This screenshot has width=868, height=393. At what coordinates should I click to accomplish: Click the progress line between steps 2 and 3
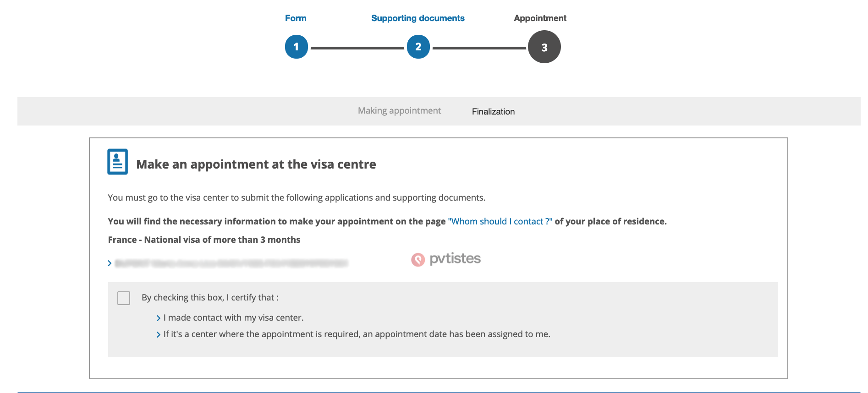(x=479, y=48)
